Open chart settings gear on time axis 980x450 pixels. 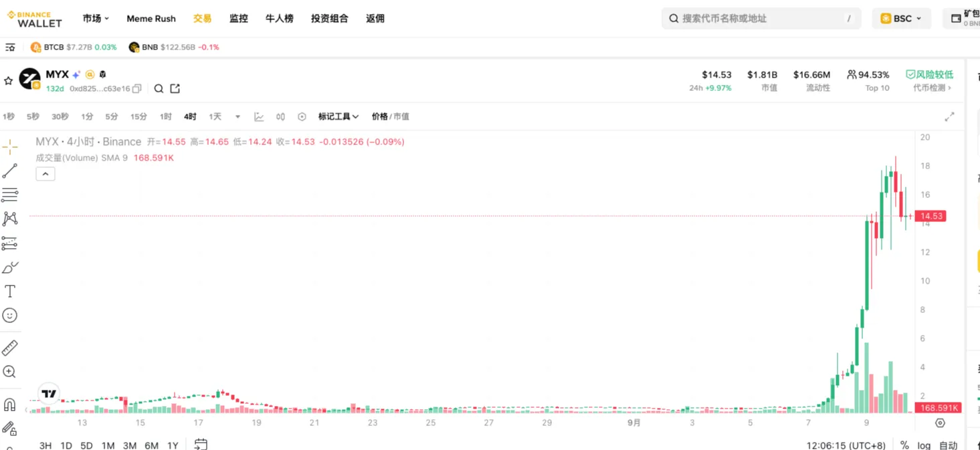pos(940,423)
